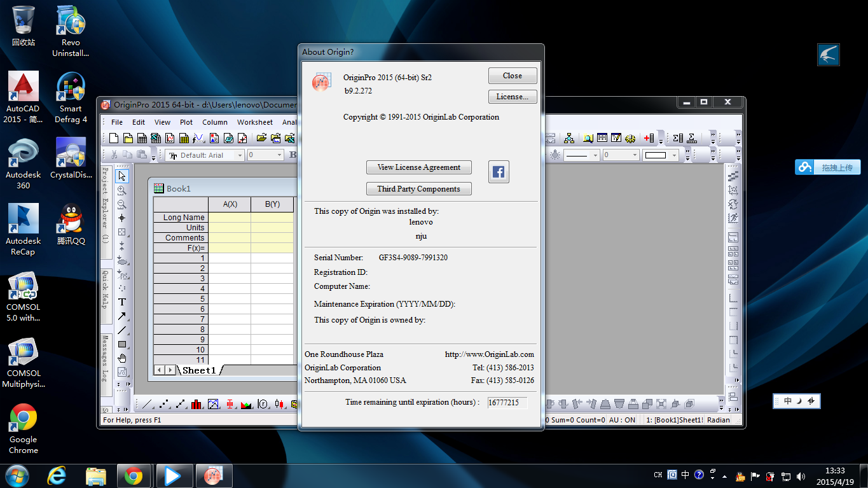Expand the font size dropdown
The height and width of the screenshot is (488, 868).
[279, 155]
